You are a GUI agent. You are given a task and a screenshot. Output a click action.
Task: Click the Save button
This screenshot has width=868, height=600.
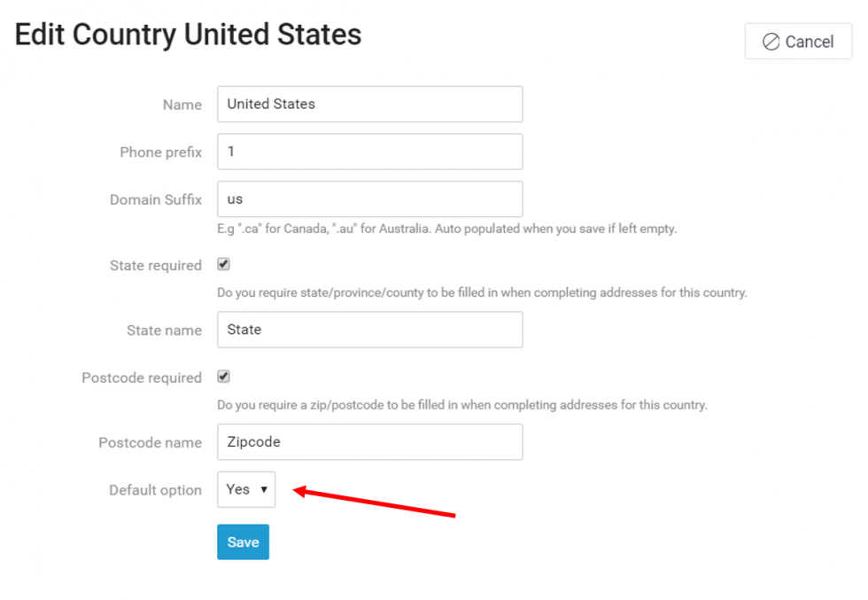[243, 542]
